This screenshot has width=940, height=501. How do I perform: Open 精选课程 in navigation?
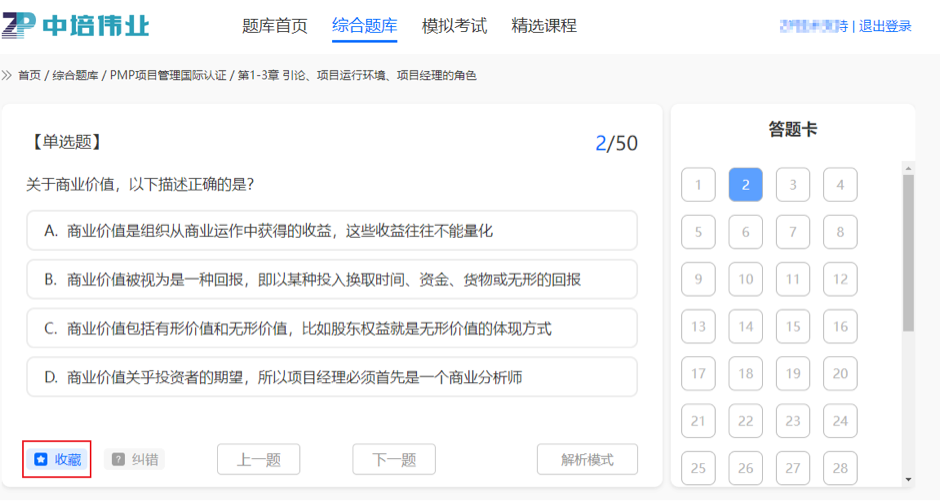click(x=544, y=26)
